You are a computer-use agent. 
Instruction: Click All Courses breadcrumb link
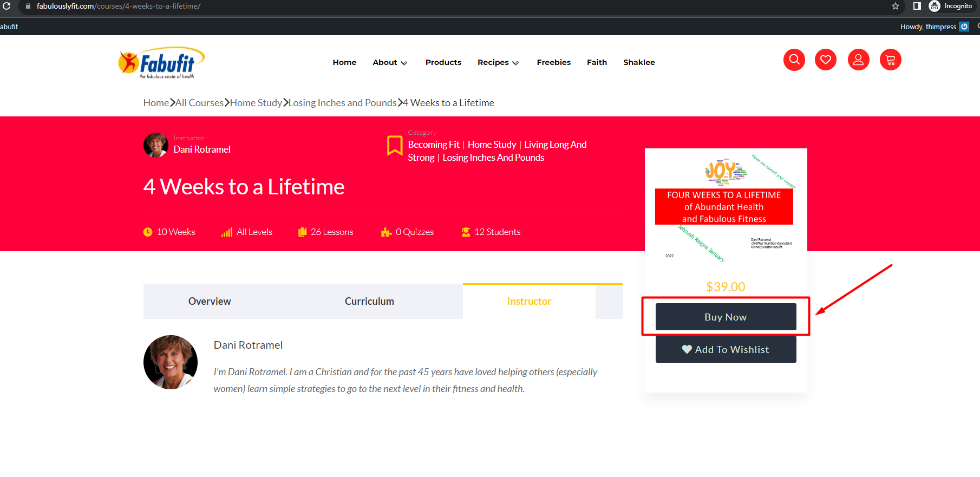199,103
